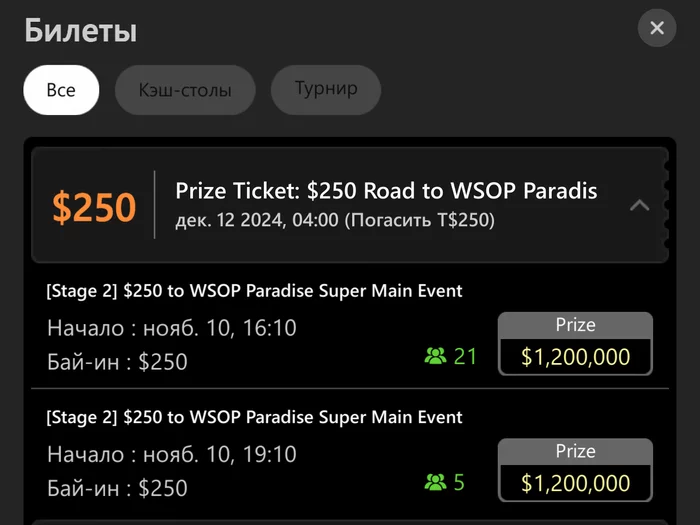The image size is (700, 525).
Task: Click the Prize label on the 16:10 tournament
Action: 575,325
